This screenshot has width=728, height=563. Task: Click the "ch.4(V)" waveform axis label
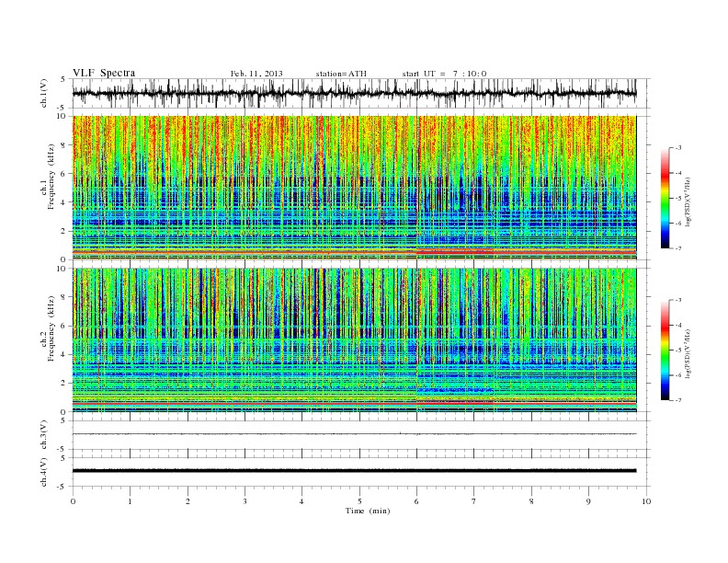click(44, 472)
